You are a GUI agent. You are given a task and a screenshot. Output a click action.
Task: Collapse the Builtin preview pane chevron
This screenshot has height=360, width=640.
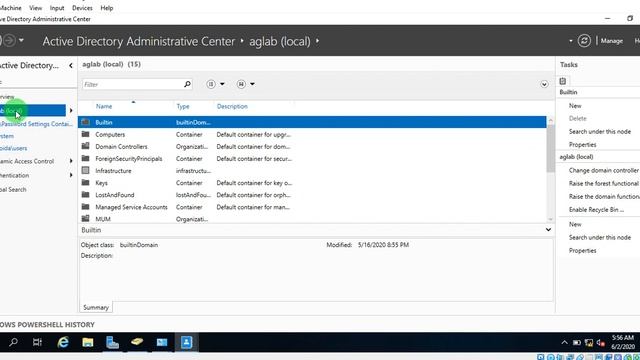click(548, 230)
